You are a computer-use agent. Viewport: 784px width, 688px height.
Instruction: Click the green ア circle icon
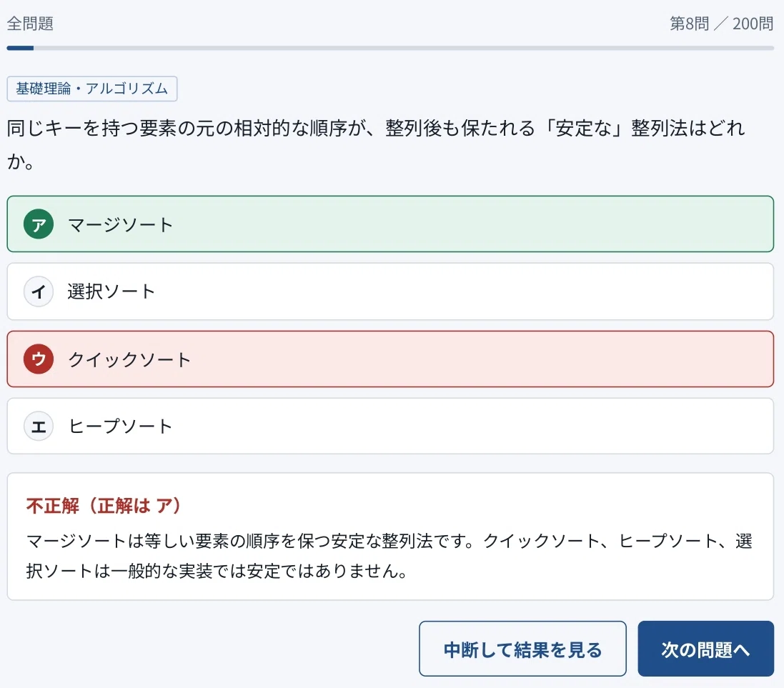(39, 224)
